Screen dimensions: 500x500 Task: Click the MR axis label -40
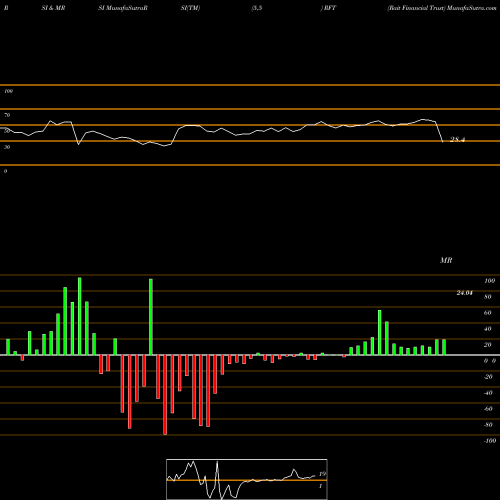pyautogui.click(x=488, y=393)
